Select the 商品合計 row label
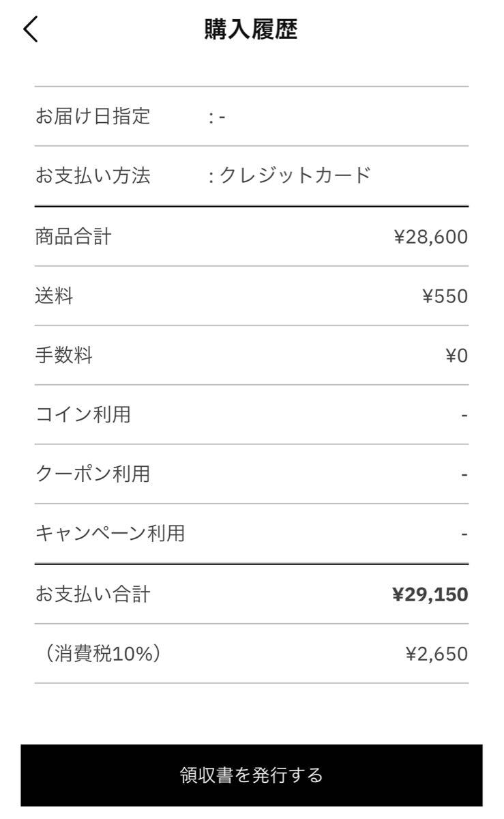504x819 pixels. 73,237
